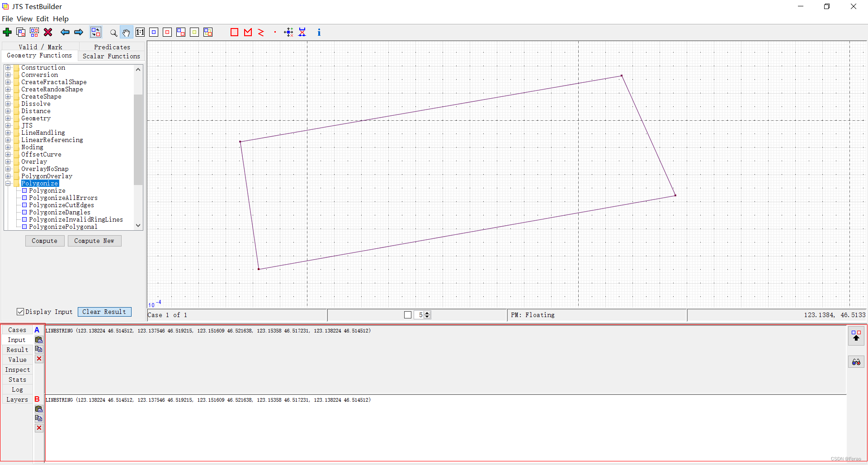This screenshot has height=465, width=868.
Task: Click the blue square zoom-to-A icon
Action: pos(154,32)
